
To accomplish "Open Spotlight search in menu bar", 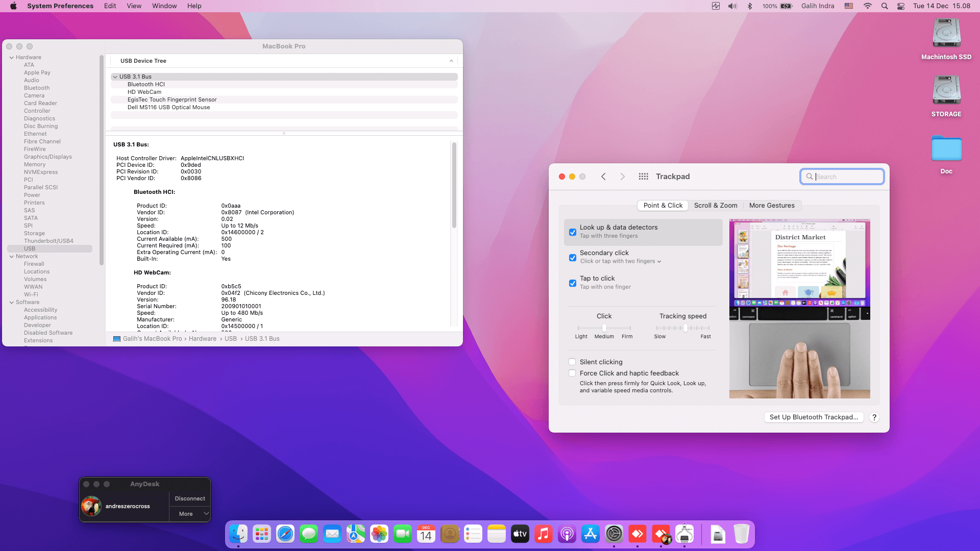I will tap(885, 6).
